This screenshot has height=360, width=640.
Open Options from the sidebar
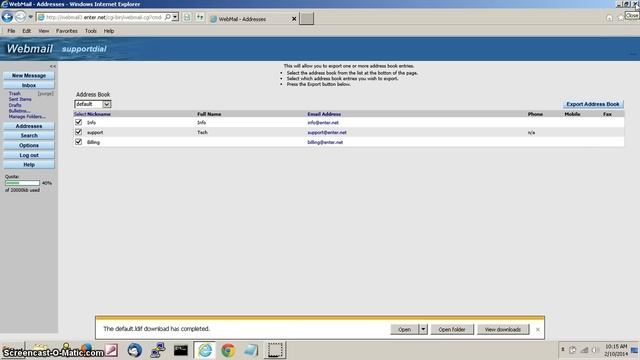(x=29, y=145)
